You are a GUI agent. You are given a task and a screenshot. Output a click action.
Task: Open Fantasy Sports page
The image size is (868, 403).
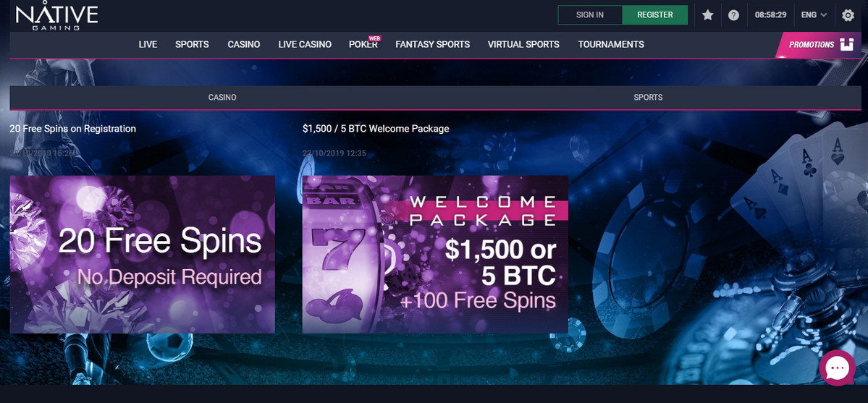(432, 44)
